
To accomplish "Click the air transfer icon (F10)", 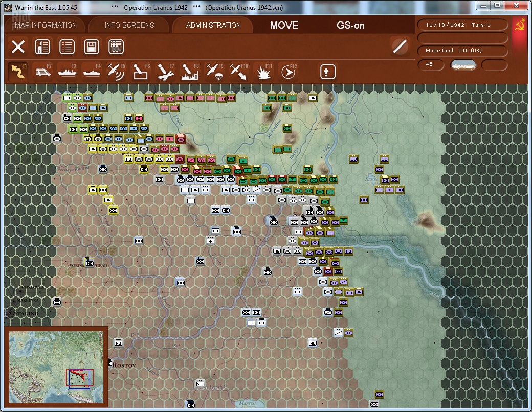I will pos(238,72).
